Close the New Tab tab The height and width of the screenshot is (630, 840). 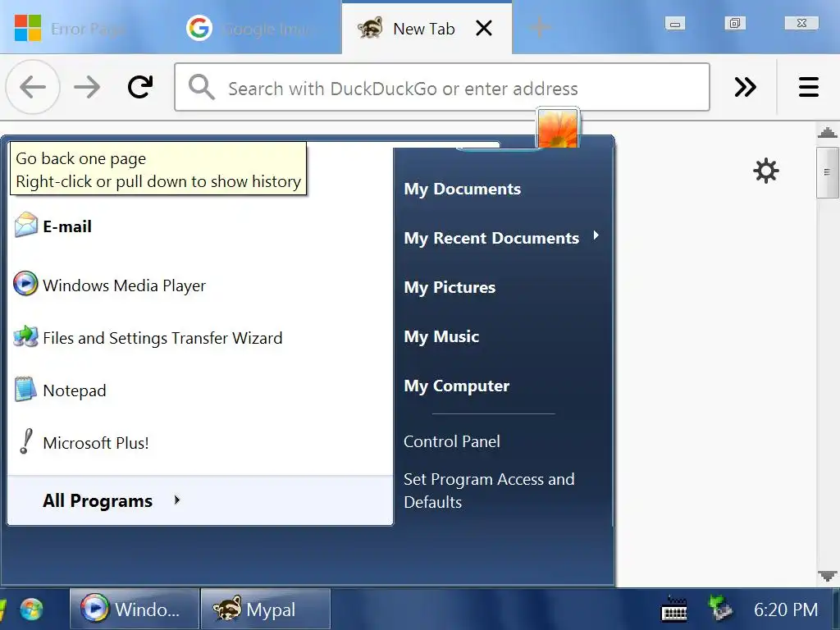point(484,28)
